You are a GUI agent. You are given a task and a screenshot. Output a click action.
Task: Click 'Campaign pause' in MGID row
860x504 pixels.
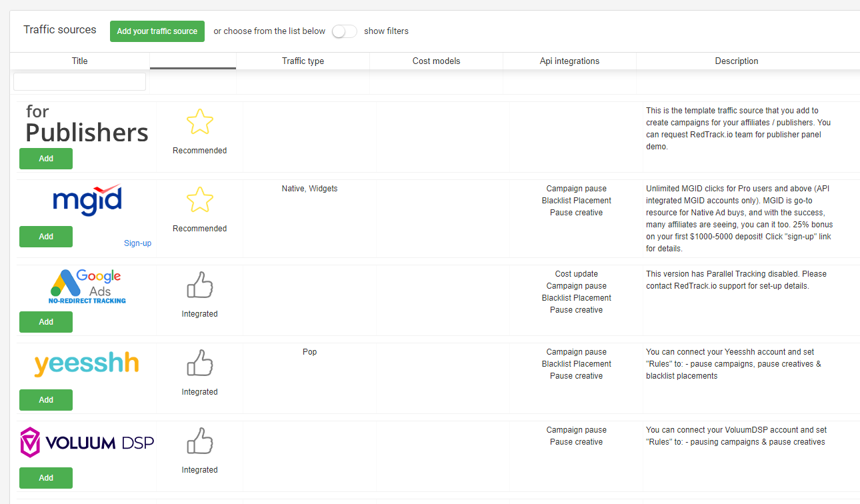[x=577, y=189]
